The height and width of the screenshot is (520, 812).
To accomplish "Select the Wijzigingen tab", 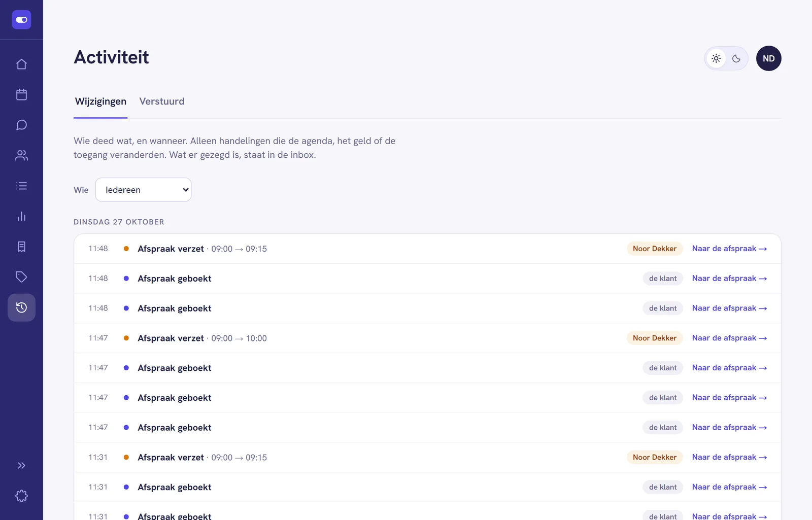I will [100, 101].
